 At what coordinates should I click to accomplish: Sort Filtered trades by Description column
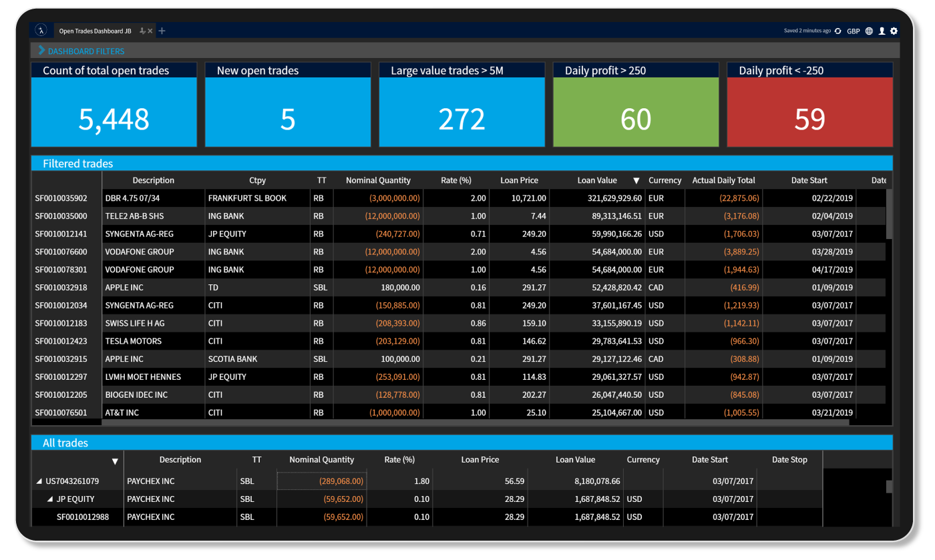pos(154,180)
